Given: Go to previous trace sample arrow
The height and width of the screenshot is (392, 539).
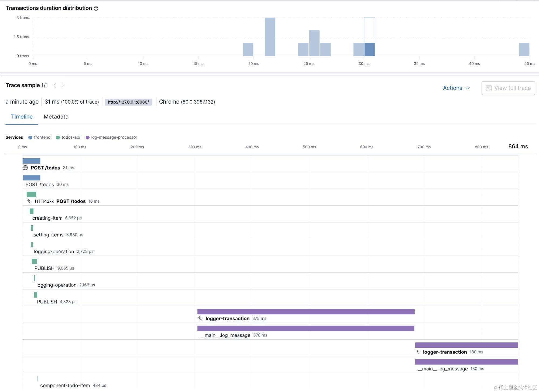Looking at the screenshot, I should click(55, 86).
